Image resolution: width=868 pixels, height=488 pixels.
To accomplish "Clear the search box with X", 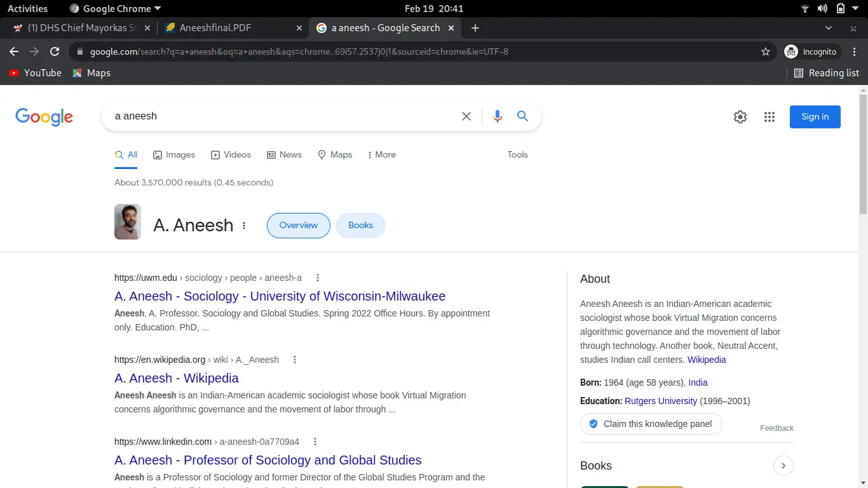I will (x=466, y=116).
